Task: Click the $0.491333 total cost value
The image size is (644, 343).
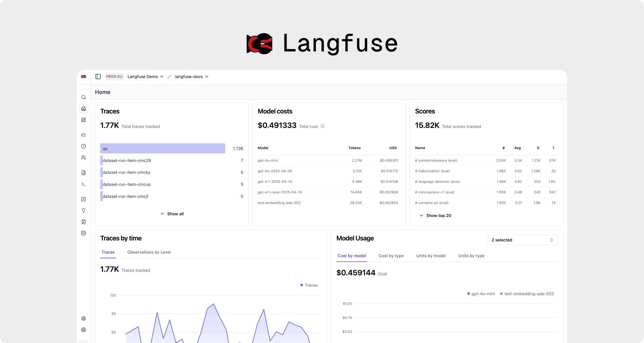Action: [x=277, y=126]
